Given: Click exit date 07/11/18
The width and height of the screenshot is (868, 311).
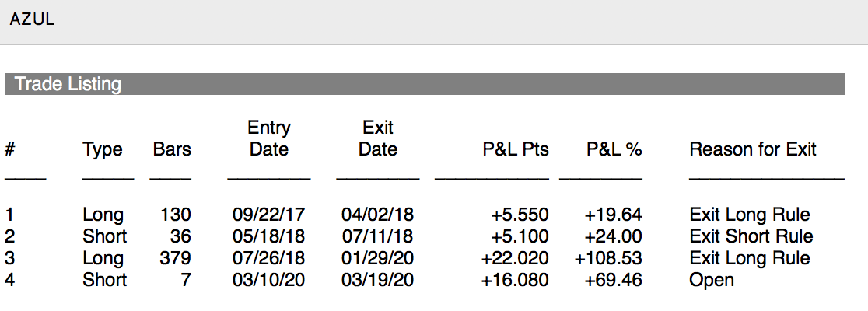Looking at the screenshot, I should click(377, 236).
